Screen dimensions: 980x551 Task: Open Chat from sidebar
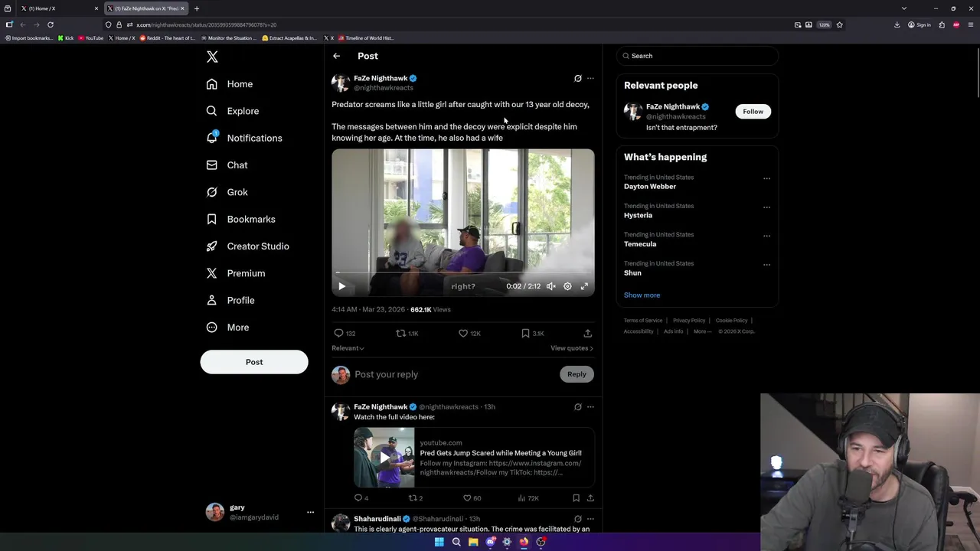coord(227,165)
